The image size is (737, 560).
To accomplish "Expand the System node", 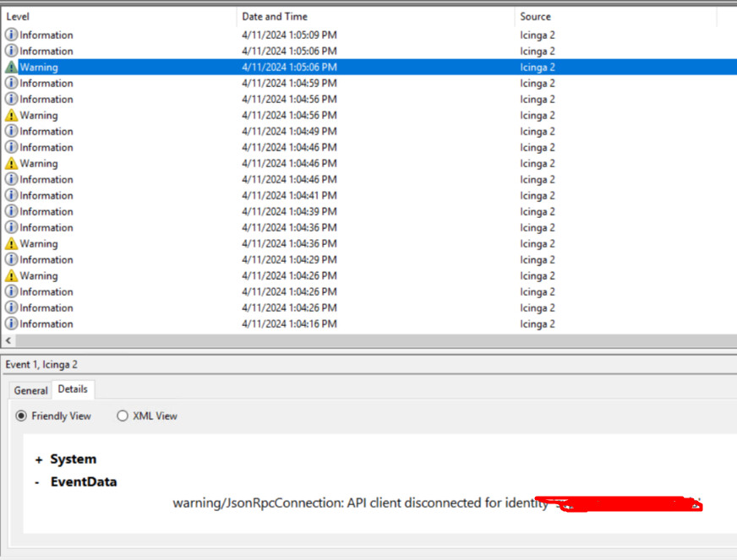I will [39, 460].
